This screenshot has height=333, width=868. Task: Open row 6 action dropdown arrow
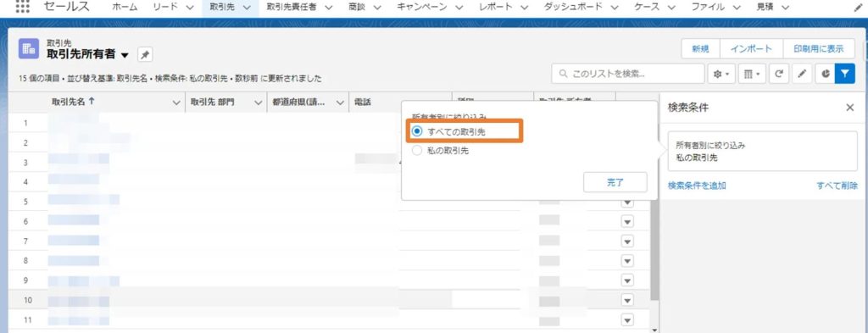click(x=627, y=222)
